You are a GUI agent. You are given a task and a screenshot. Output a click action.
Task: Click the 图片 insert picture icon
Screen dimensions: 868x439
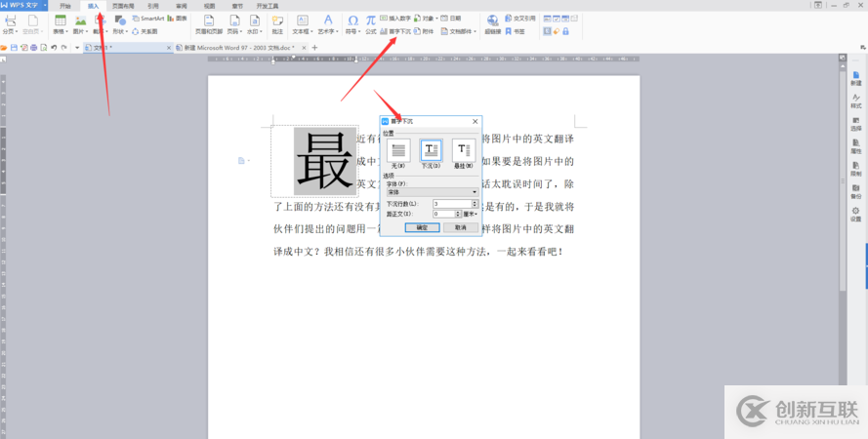pos(80,21)
